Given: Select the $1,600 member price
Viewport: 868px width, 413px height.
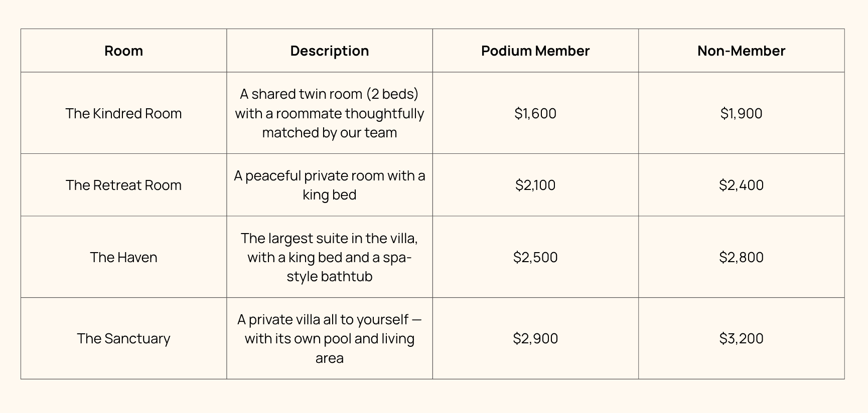Looking at the screenshot, I should click(535, 113).
